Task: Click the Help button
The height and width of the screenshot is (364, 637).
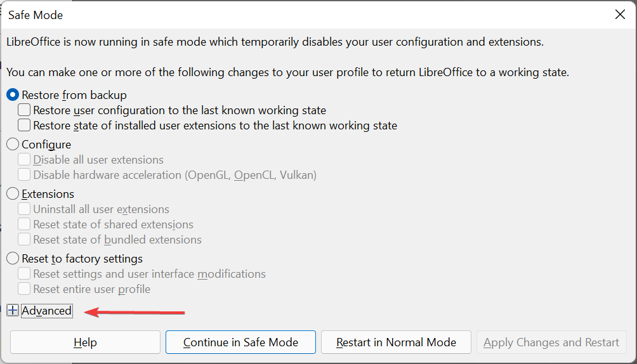Action: pyautogui.click(x=85, y=342)
